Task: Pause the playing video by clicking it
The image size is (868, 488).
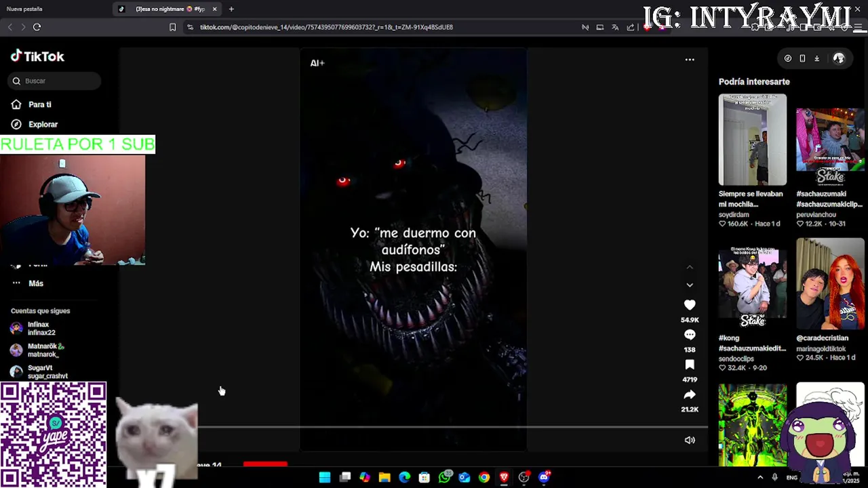Action: pos(414,249)
